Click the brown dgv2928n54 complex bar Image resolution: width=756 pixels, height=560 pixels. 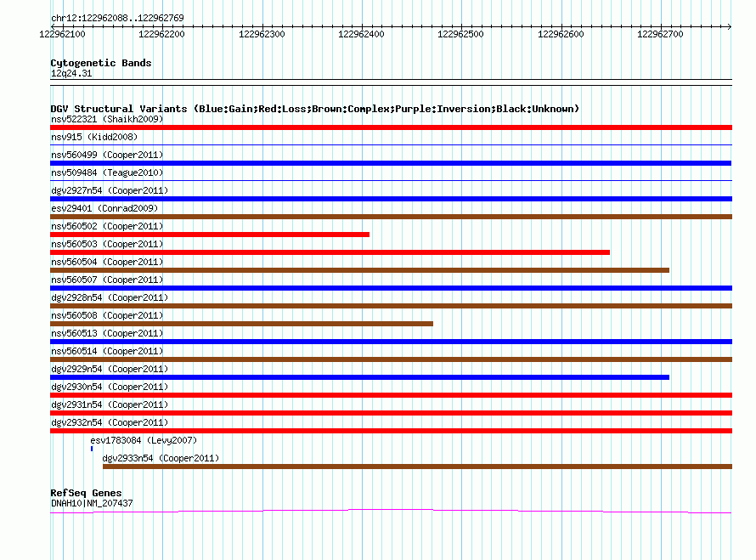(391, 306)
